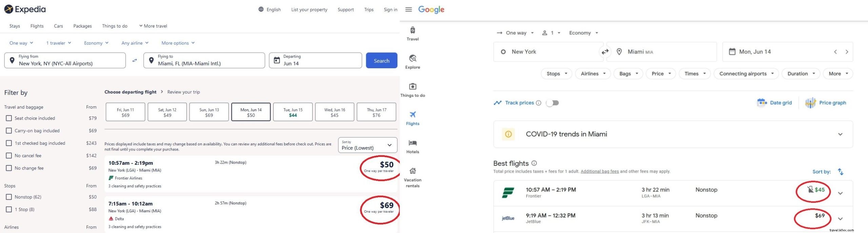Open the Google hamburger main menu
The width and height of the screenshot is (868, 233).
409,10
